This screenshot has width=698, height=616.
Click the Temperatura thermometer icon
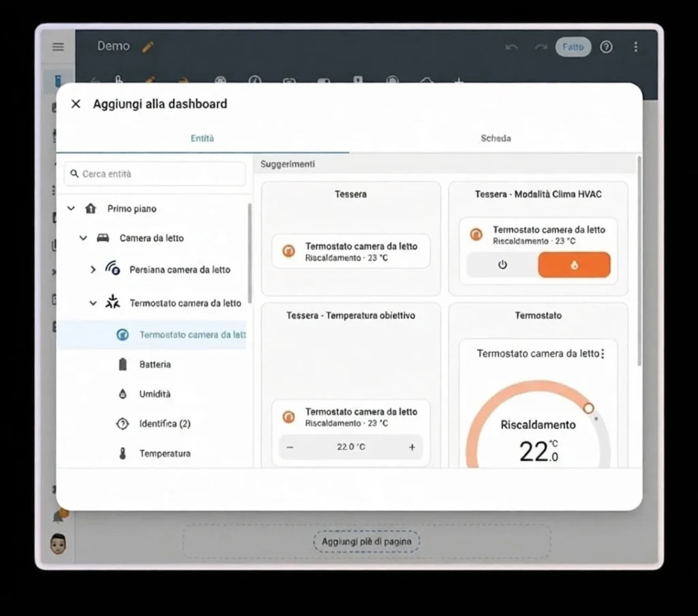123,454
